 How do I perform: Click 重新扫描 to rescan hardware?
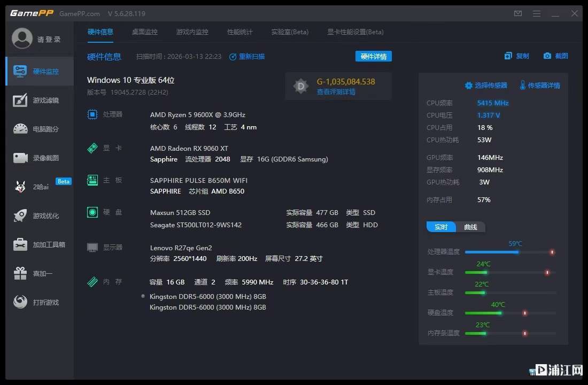pos(247,57)
